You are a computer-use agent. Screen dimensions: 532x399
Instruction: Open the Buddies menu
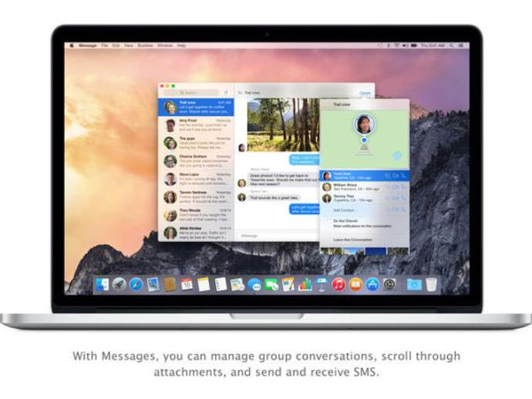tap(145, 45)
